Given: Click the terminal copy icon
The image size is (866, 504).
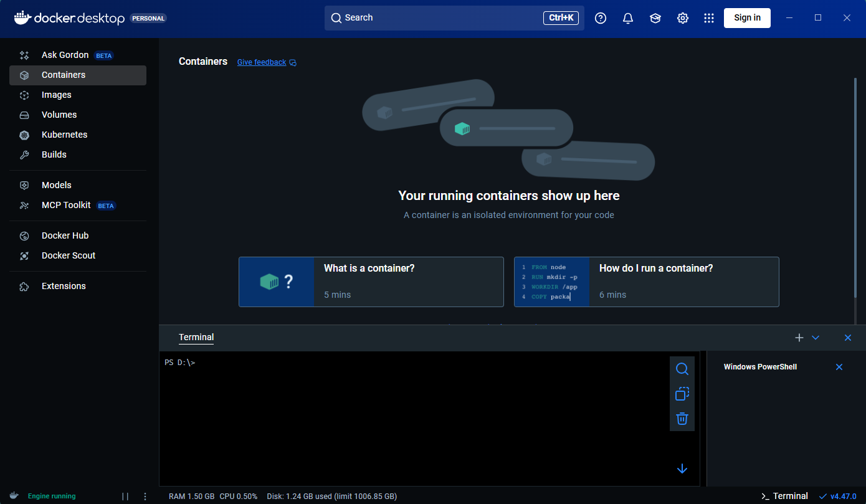Looking at the screenshot, I should (x=682, y=394).
